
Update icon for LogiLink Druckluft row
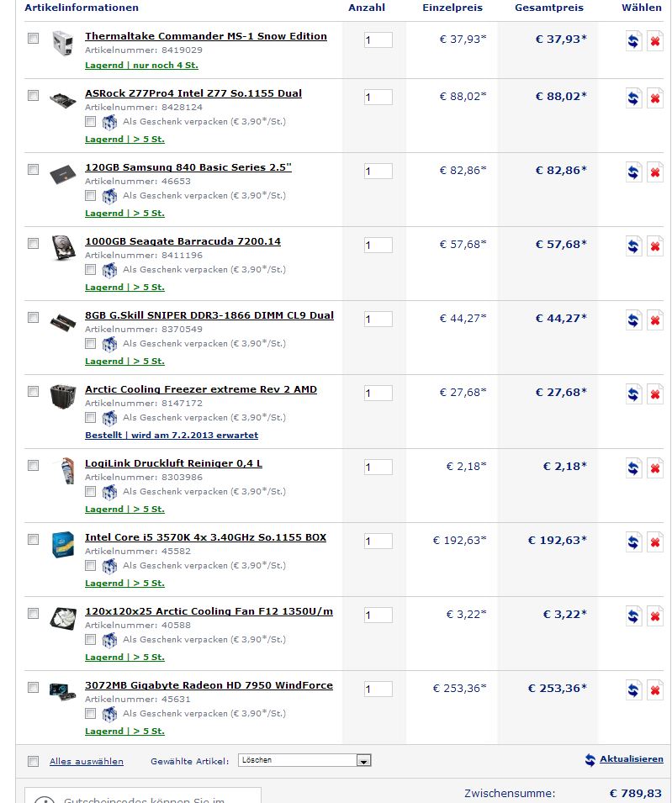pos(633,468)
